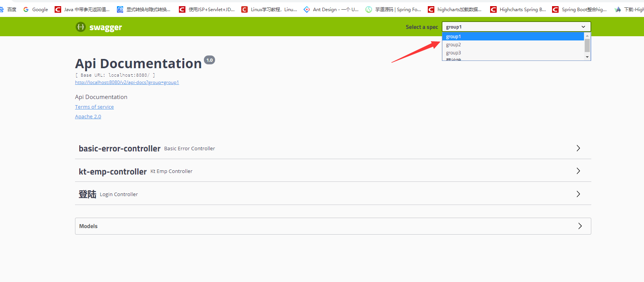Click the Api Documentation title
Screen dimensions: 644x282
[x=138, y=64]
